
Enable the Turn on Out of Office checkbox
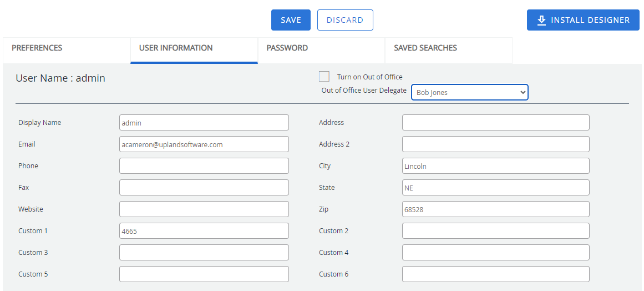pos(324,77)
